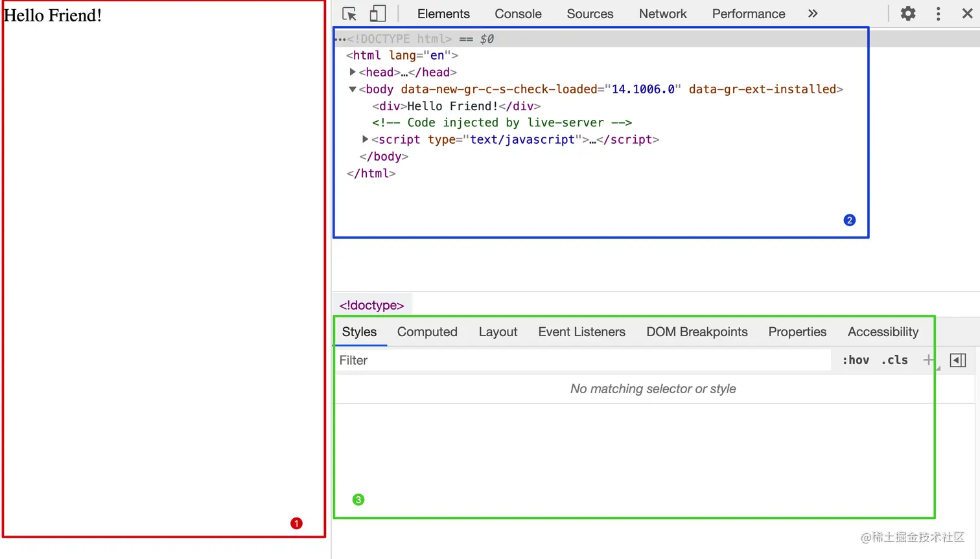Switch to the Console tab
Image resolution: width=980 pixels, height=559 pixels.
[x=518, y=14]
